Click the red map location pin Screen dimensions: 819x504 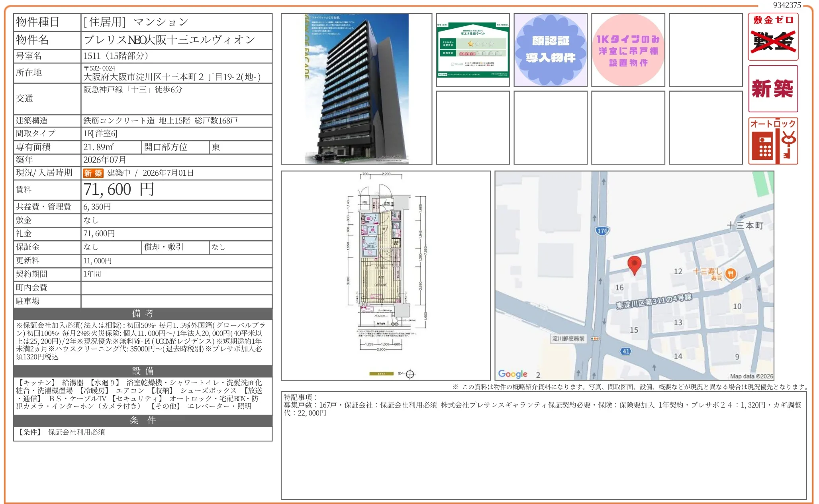click(634, 264)
